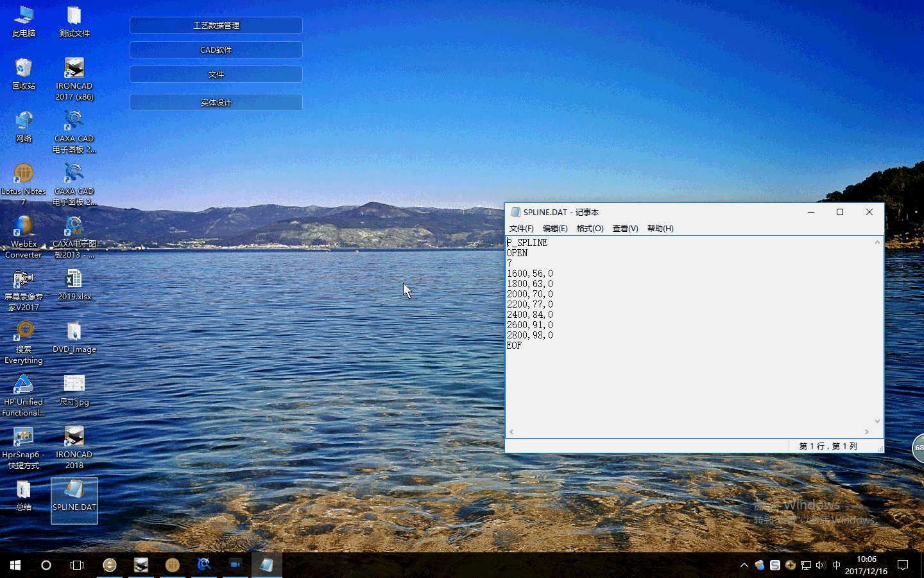
Task: Open the 查看(V) menu in Notepad
Action: point(625,229)
